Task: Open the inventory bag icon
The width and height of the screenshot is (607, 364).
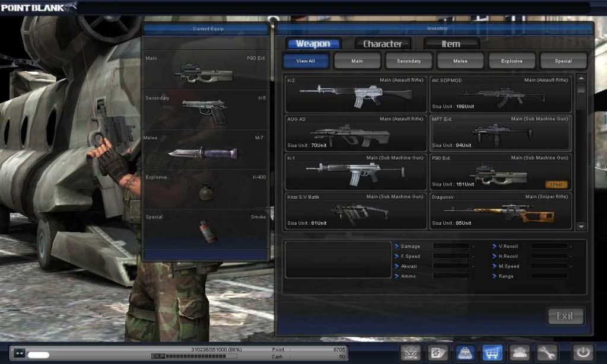Action: (465, 352)
